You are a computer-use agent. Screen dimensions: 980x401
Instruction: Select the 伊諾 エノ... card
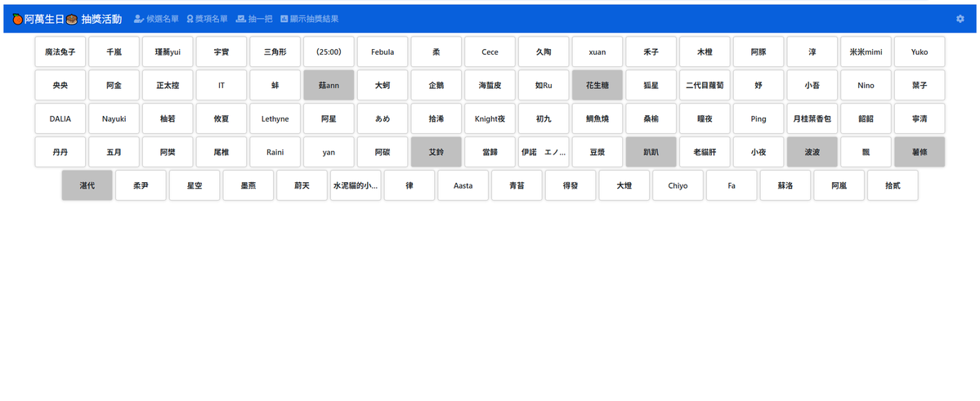(x=544, y=153)
